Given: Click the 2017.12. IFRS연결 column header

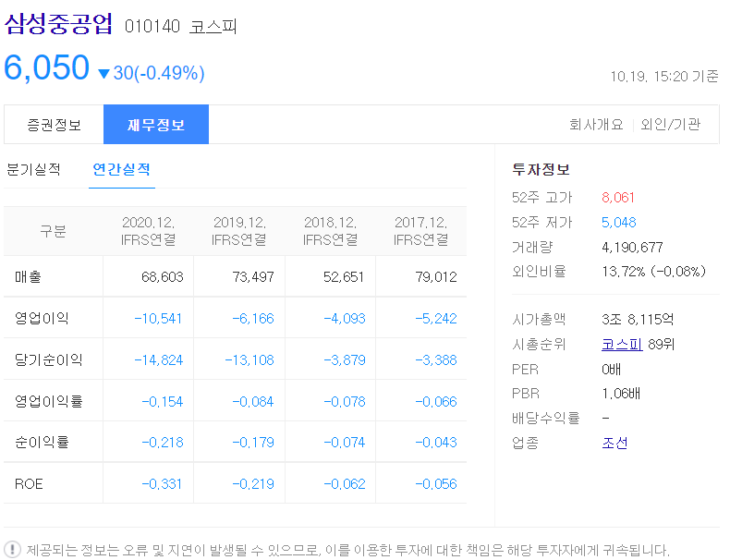Looking at the screenshot, I should [420, 231].
